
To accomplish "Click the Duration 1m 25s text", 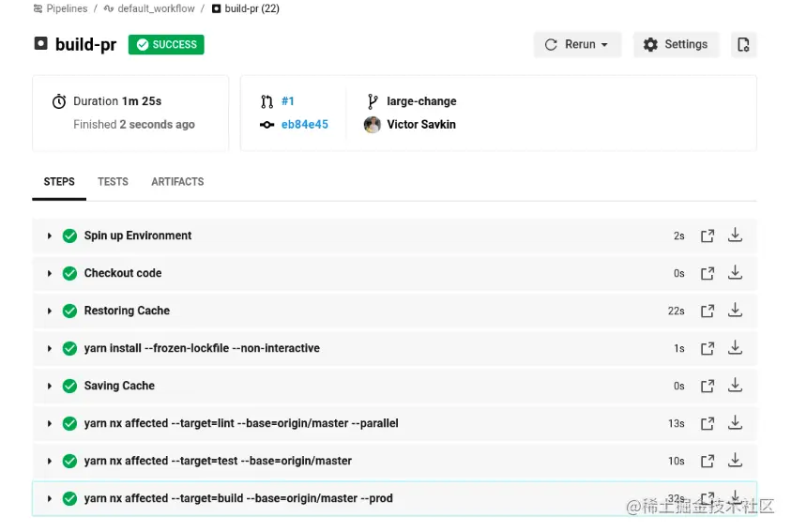I will pyautogui.click(x=117, y=101).
